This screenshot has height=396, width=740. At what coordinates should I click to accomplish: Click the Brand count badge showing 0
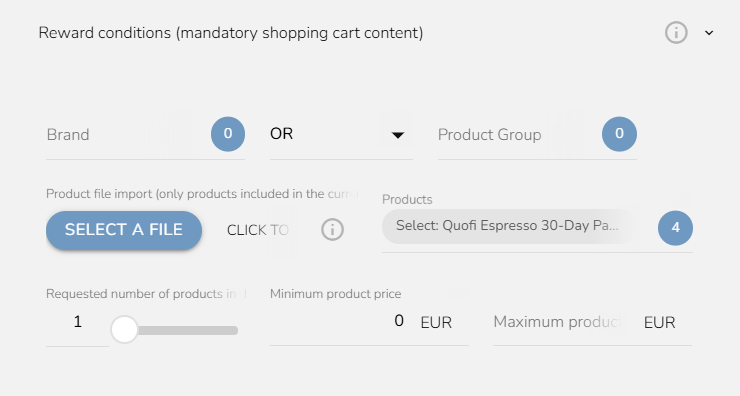[228, 134]
